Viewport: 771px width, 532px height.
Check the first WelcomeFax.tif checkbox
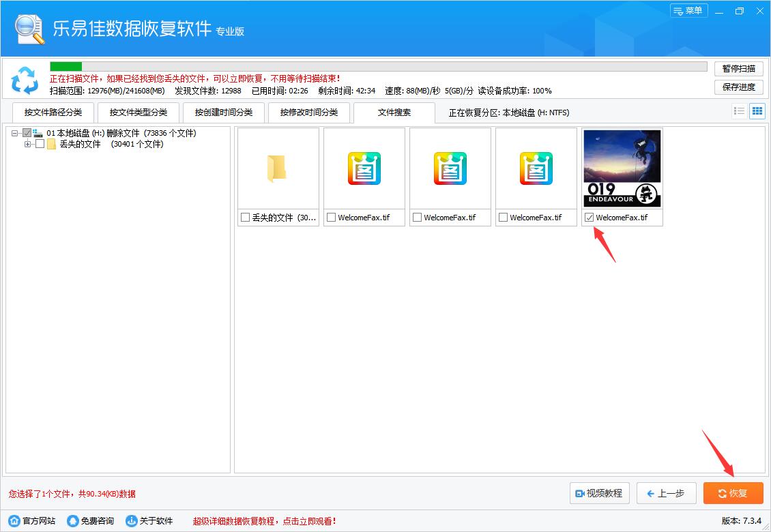[332, 218]
